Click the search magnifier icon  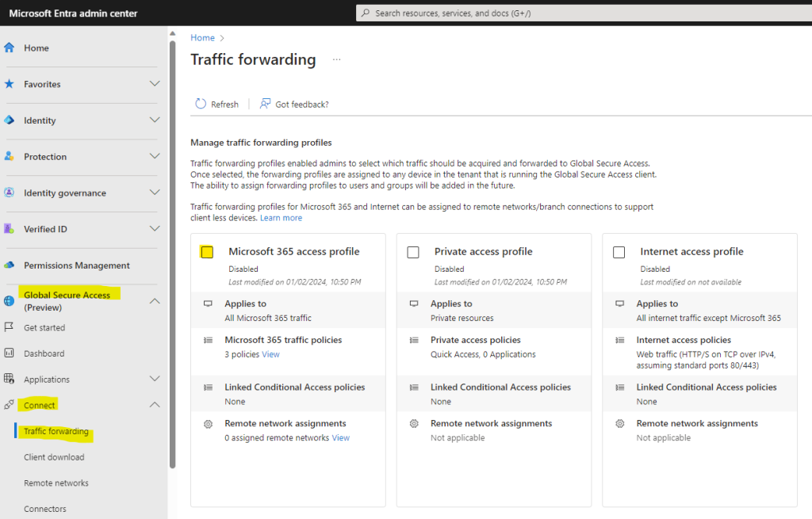(366, 13)
